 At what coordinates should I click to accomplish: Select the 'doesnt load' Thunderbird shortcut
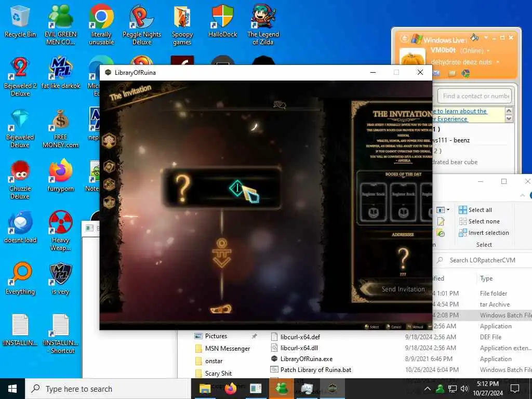click(x=20, y=228)
